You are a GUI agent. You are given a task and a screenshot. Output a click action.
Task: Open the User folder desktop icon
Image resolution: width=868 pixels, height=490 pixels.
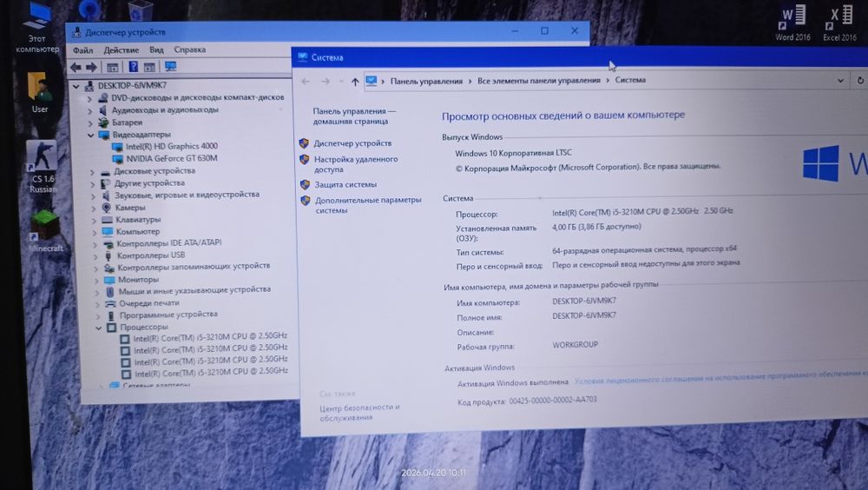(x=39, y=93)
